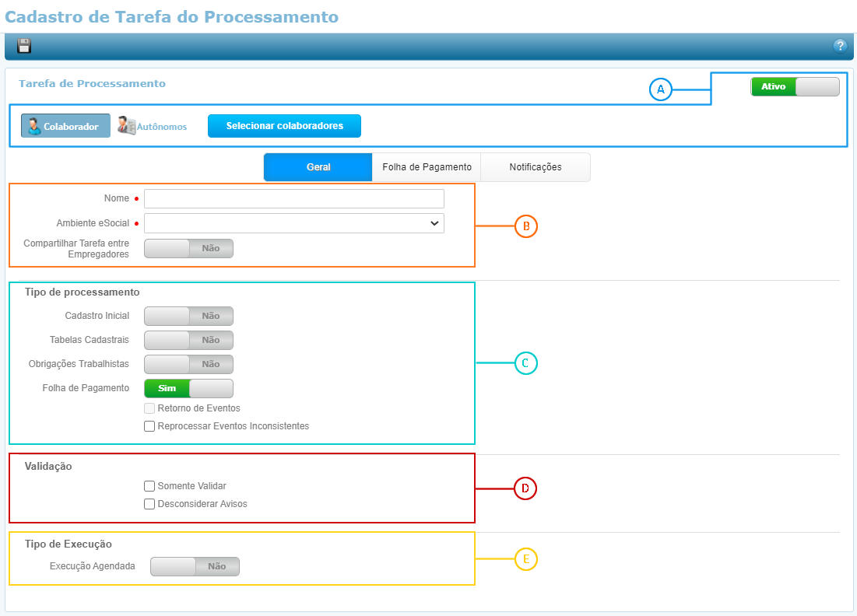Click the save floppy disk icon

[x=24, y=46]
